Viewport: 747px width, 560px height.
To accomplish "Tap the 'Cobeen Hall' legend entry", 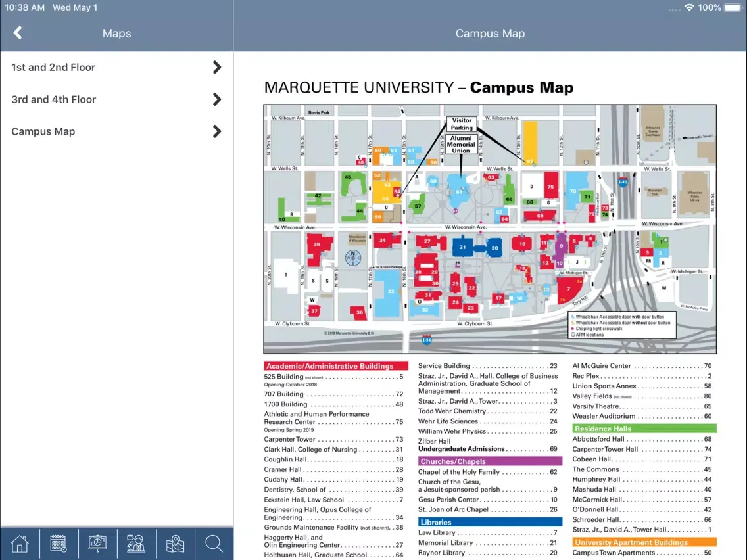I will (642, 459).
